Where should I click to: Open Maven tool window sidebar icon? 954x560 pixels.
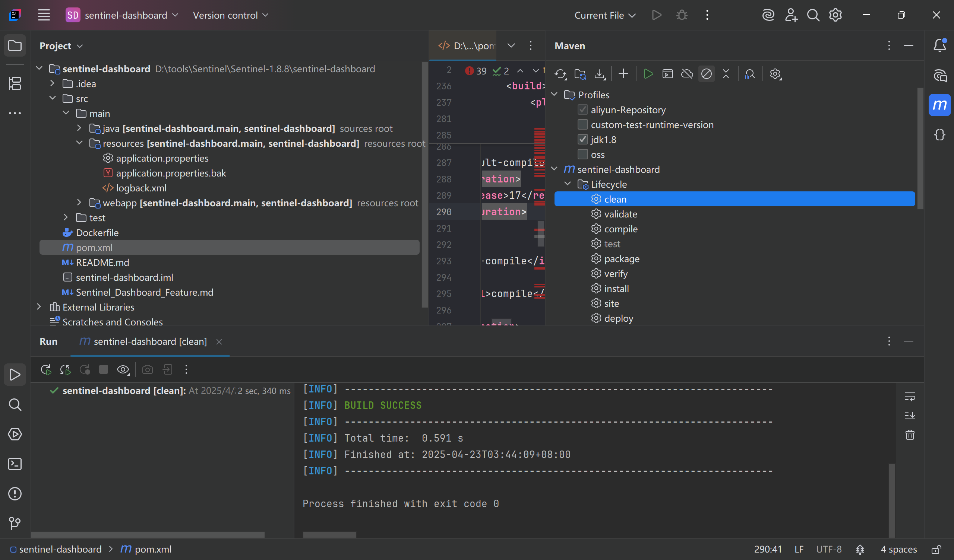[x=939, y=105]
